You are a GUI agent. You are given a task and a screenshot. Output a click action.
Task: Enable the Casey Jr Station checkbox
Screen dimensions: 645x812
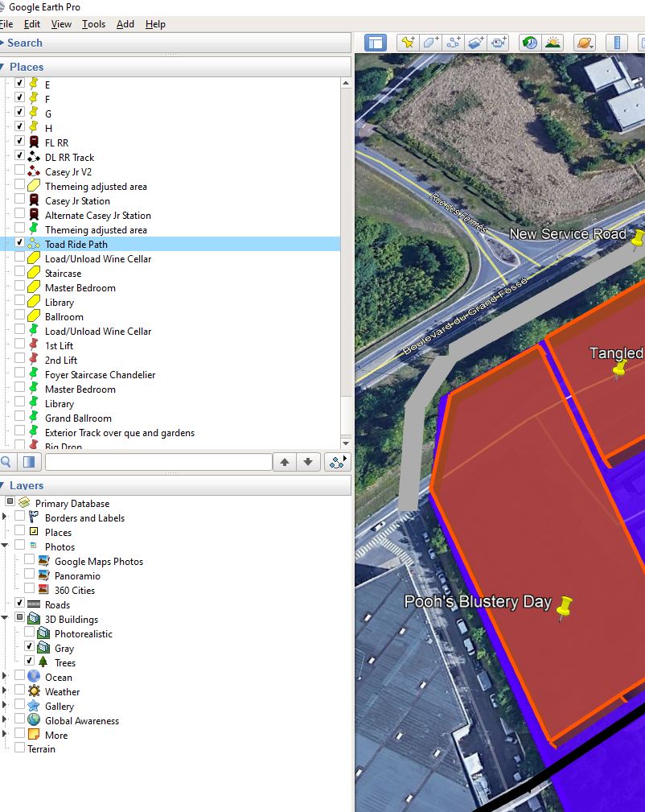(x=20, y=200)
